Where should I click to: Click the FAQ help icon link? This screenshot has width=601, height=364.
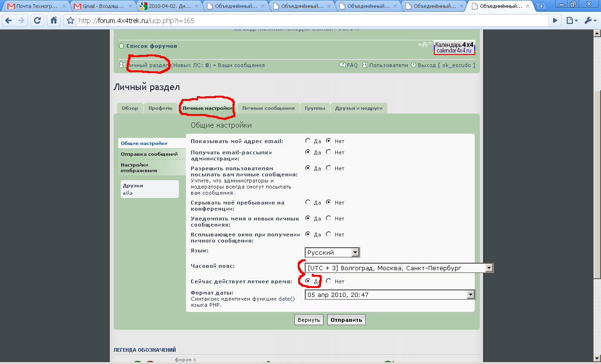pos(348,65)
